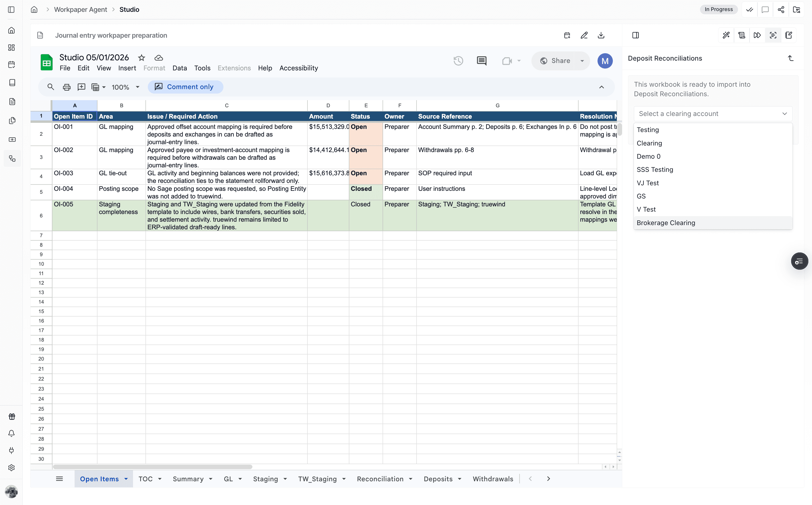
Task: Open the book sidebar icon
Action: tap(12, 82)
